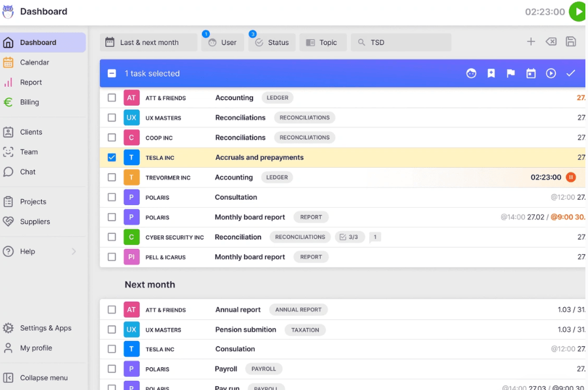Expand the Help submenu chevron
The image size is (588, 390).
[x=74, y=252]
